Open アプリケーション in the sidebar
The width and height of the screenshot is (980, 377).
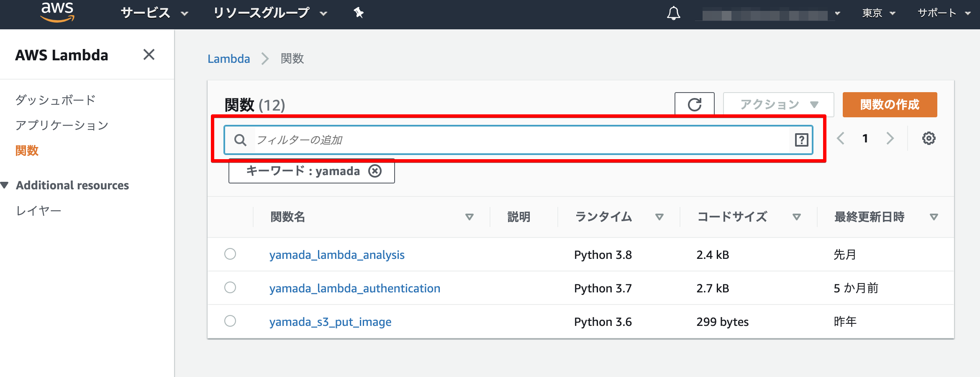62,125
